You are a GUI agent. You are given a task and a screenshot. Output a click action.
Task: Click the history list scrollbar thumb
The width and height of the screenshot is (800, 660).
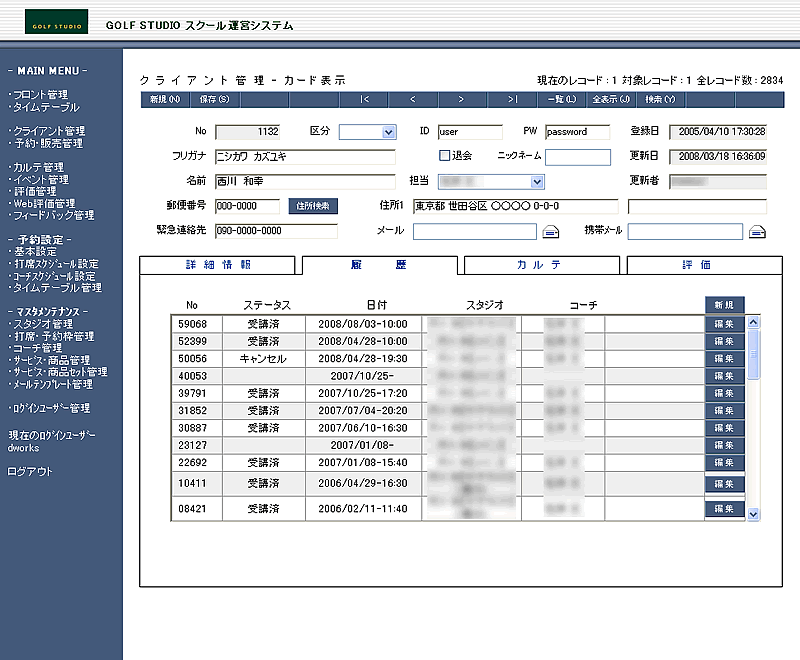point(754,354)
